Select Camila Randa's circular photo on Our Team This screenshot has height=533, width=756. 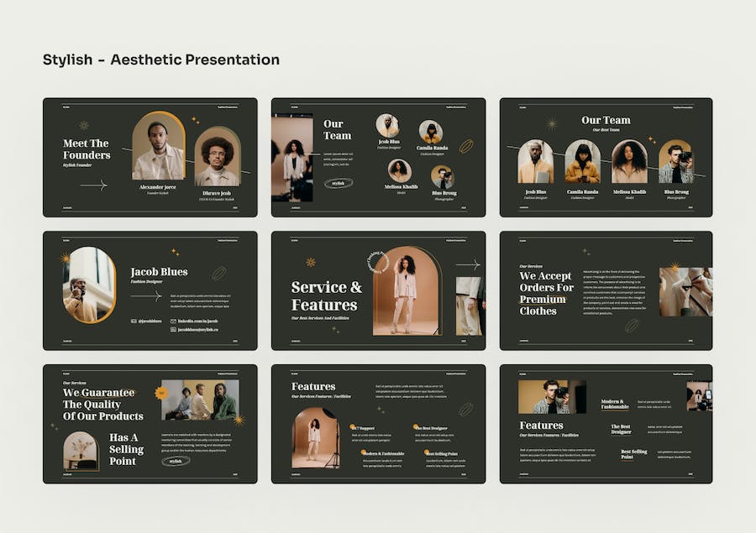(x=430, y=133)
